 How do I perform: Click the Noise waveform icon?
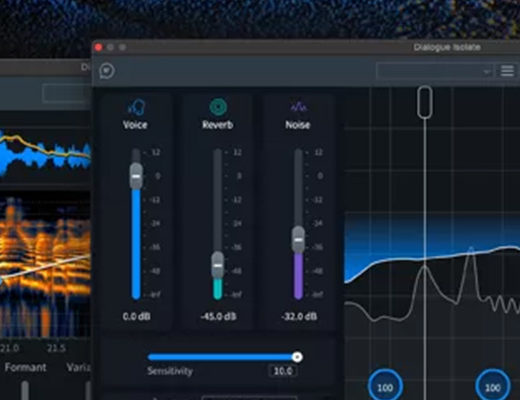tap(298, 107)
